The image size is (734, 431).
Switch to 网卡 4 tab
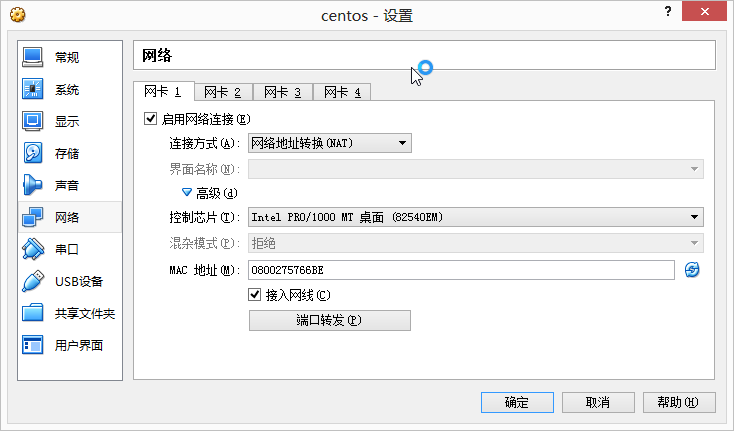point(342,92)
